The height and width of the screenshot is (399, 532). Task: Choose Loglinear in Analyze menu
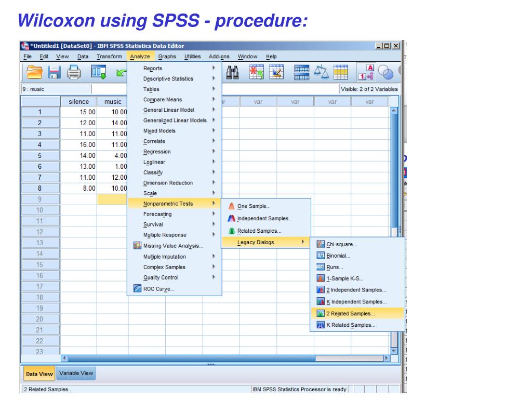pyautogui.click(x=175, y=162)
